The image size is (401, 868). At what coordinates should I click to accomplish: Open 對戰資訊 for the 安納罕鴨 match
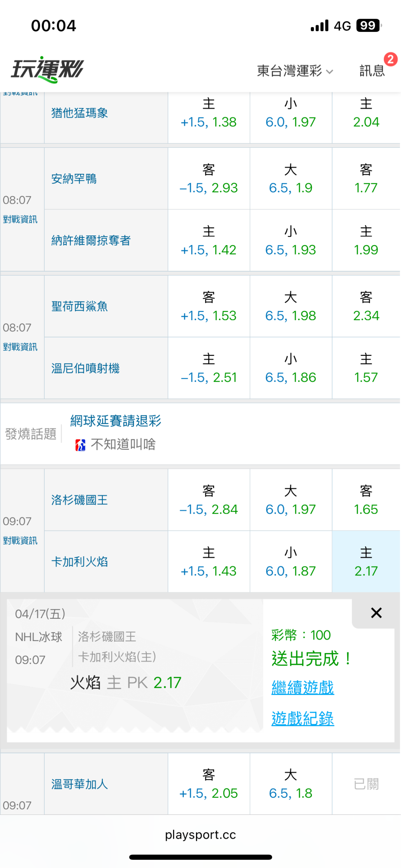(20, 220)
